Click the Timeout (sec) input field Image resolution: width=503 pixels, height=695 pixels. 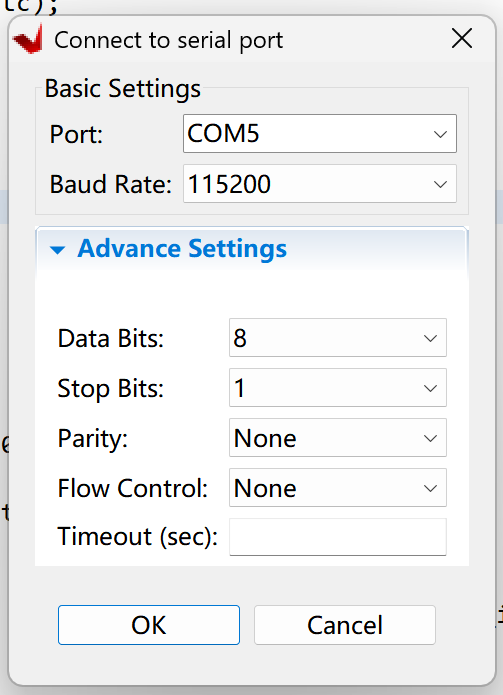click(338, 537)
